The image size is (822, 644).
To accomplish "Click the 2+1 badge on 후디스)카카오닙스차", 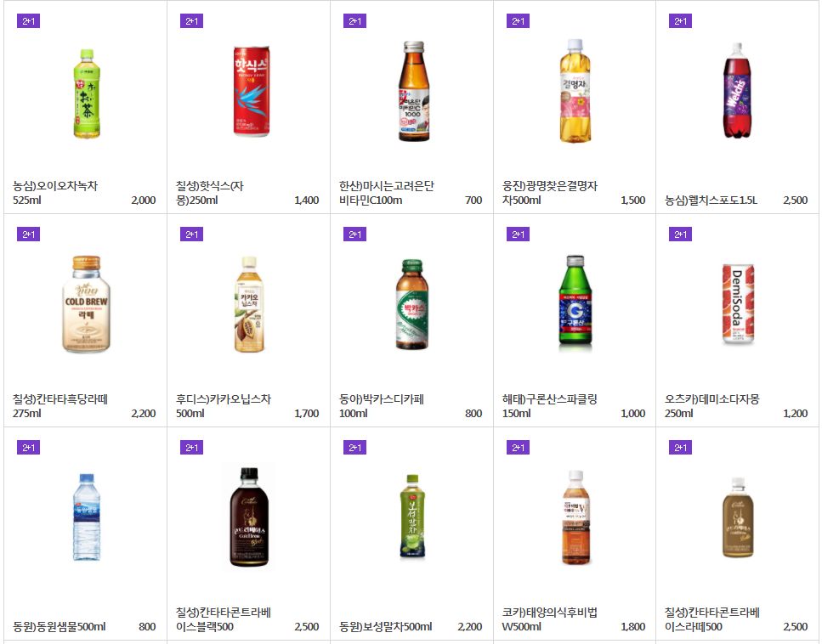I will click(x=191, y=234).
